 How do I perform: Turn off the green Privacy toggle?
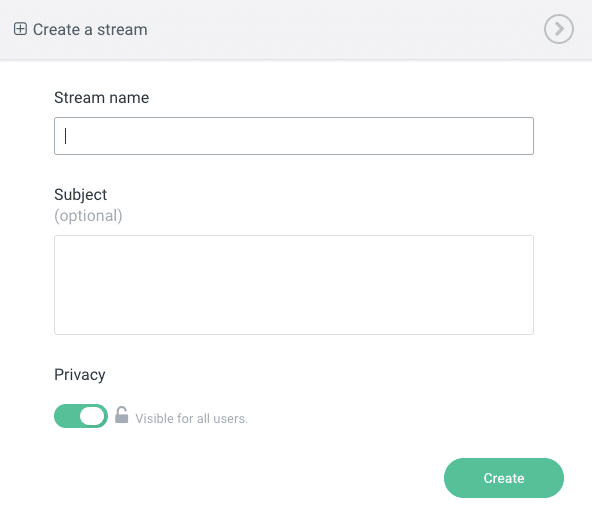(81, 416)
